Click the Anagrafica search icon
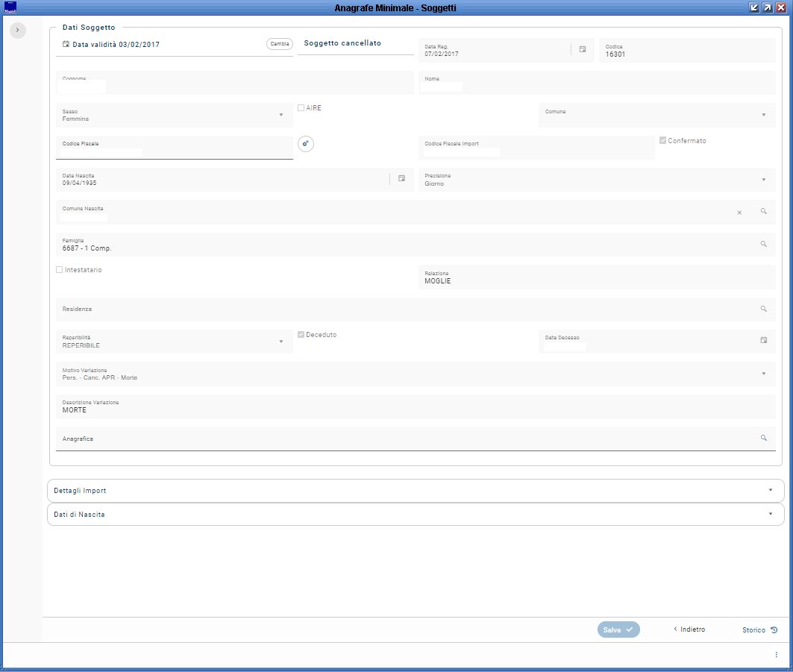The image size is (793, 672). [x=763, y=439]
